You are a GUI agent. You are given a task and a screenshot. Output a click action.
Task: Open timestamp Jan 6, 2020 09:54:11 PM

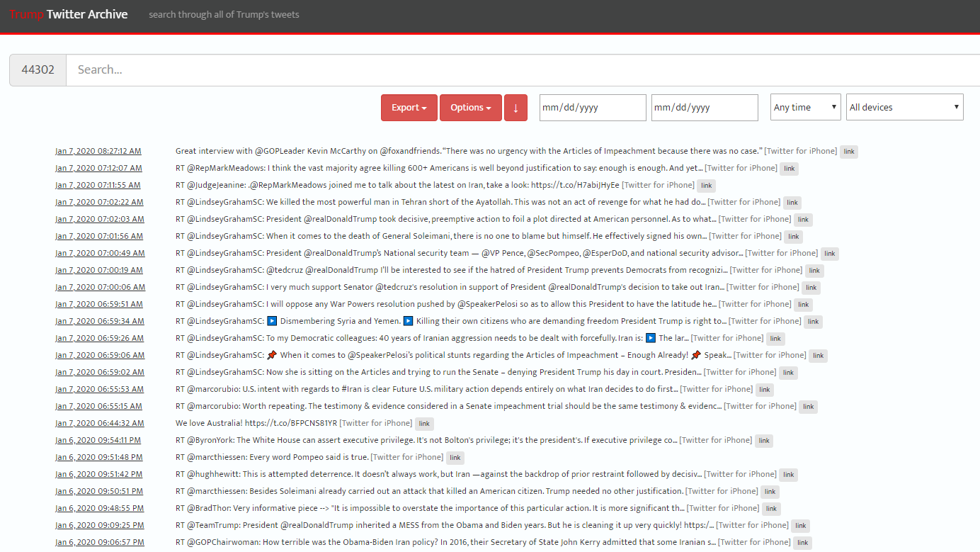click(x=98, y=440)
